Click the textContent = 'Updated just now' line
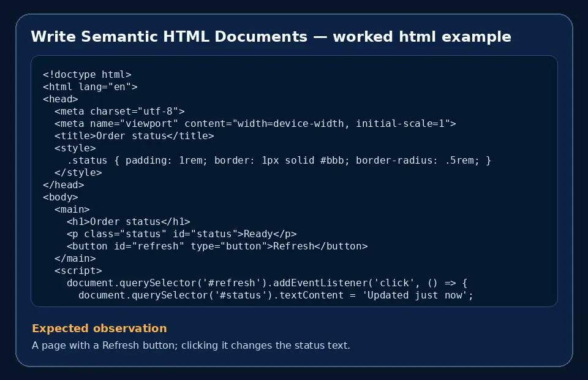The image size is (588, 380). [x=276, y=295]
